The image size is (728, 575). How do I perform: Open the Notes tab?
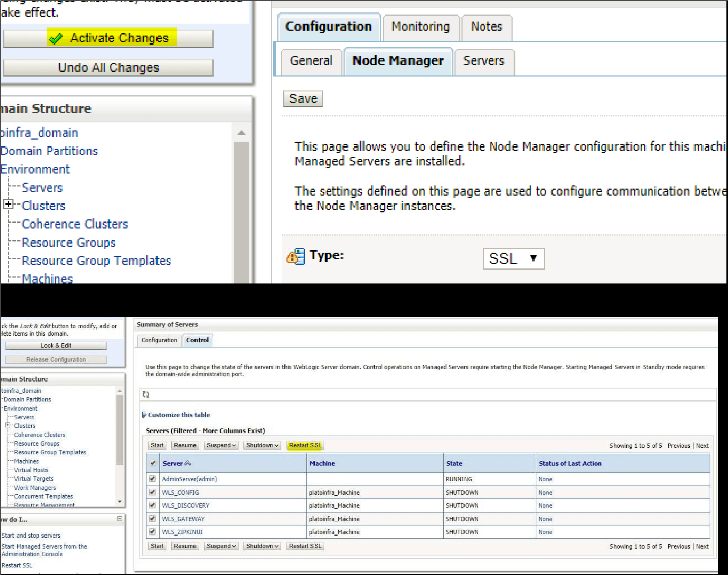pyautogui.click(x=487, y=27)
